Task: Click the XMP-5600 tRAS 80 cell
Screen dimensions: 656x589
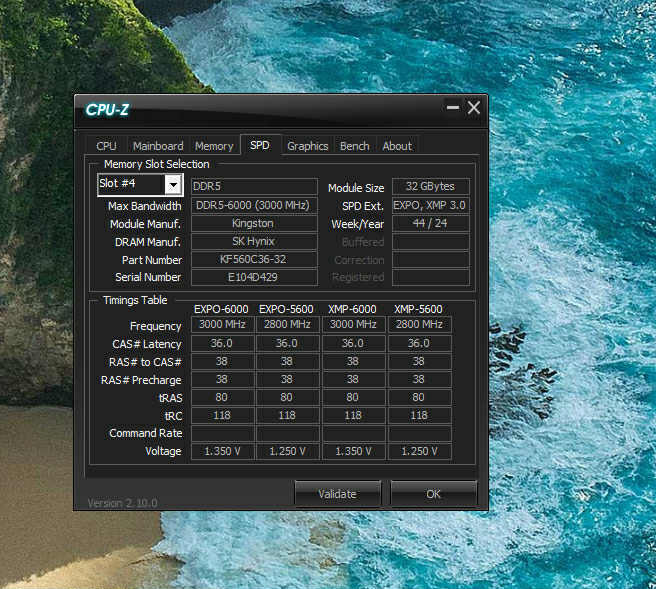Action: pos(420,397)
